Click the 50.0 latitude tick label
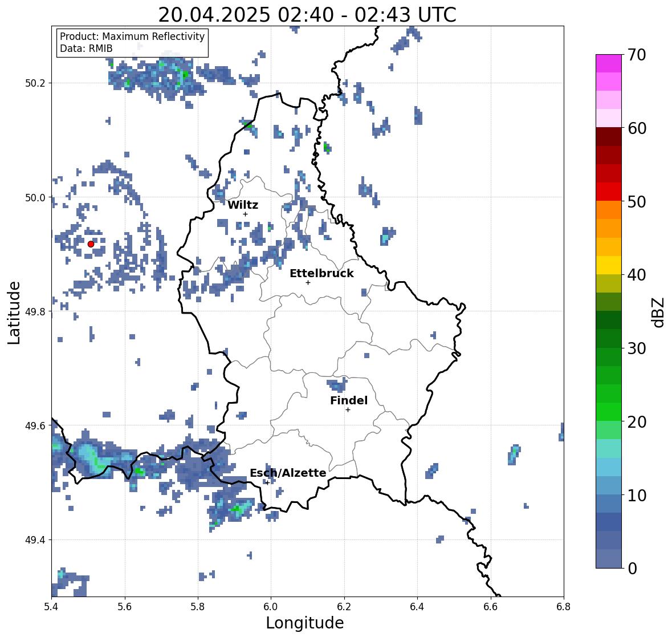The image size is (672, 637). tap(35, 198)
